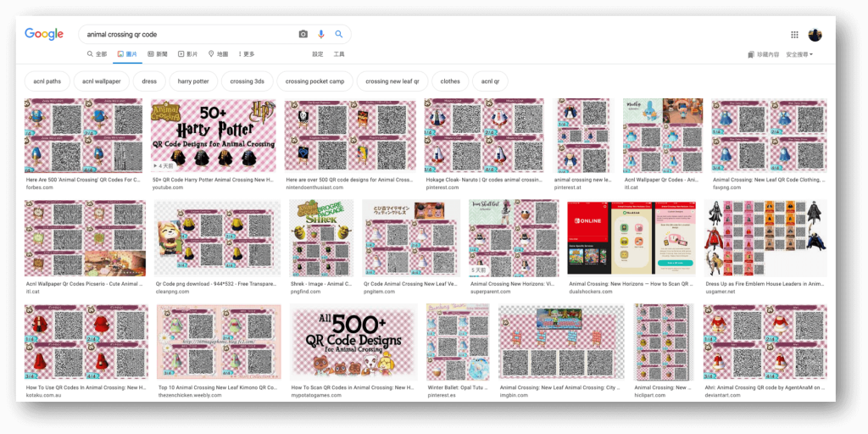Open the dualshockers.com Nintendo Online image
868x434 pixels.
pyautogui.click(x=631, y=238)
